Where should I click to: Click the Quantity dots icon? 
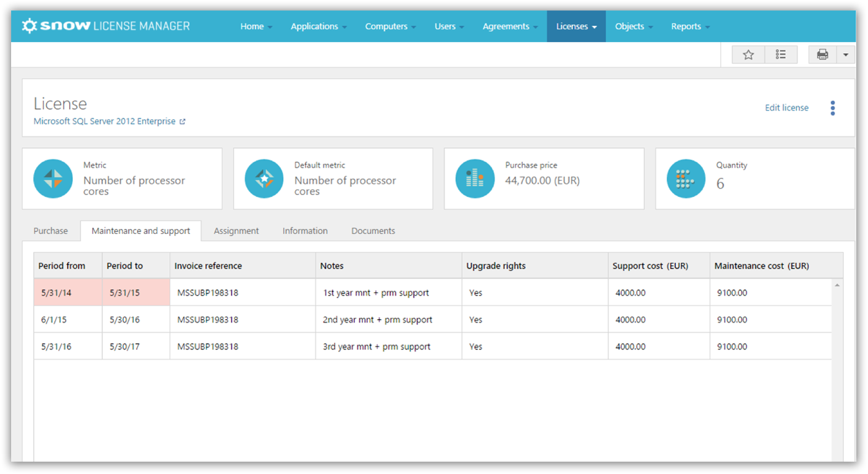(x=686, y=178)
